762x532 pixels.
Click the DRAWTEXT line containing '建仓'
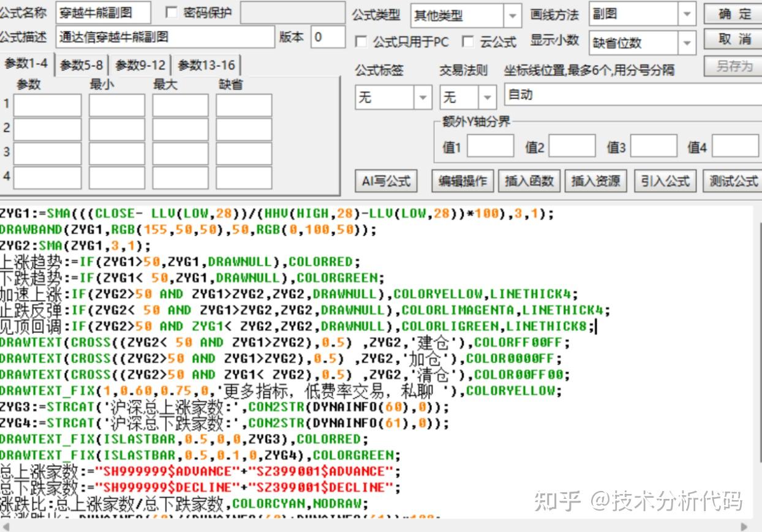coord(285,342)
